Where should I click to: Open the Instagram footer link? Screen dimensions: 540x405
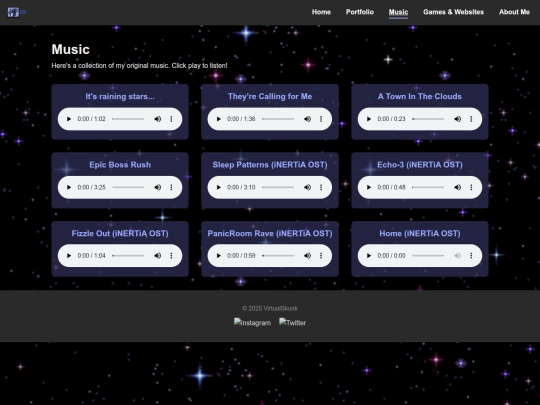(252, 323)
